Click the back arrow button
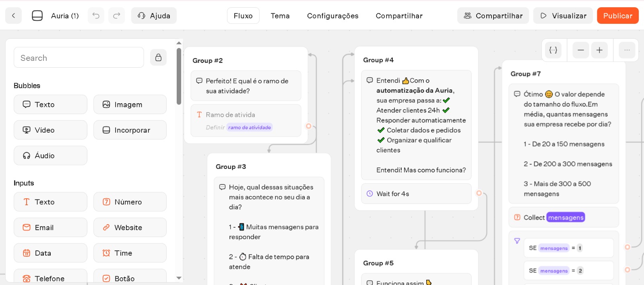 click(13, 16)
